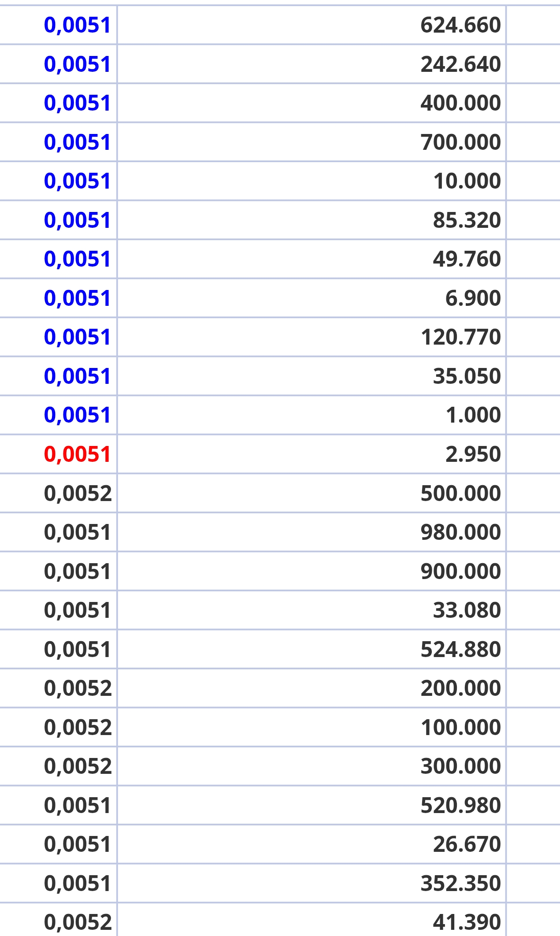Select the 300.000 volume entry
This screenshot has width=560, height=936.
[460, 766]
